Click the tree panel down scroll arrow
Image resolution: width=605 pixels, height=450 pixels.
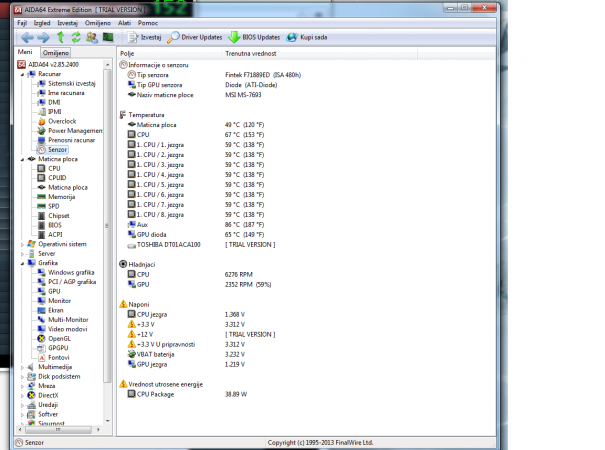click(x=108, y=421)
